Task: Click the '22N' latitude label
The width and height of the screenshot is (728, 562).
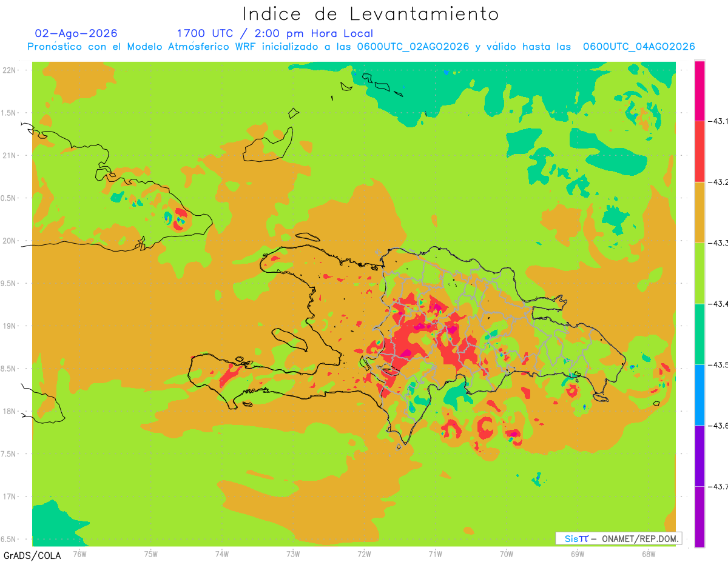Action: [9, 70]
